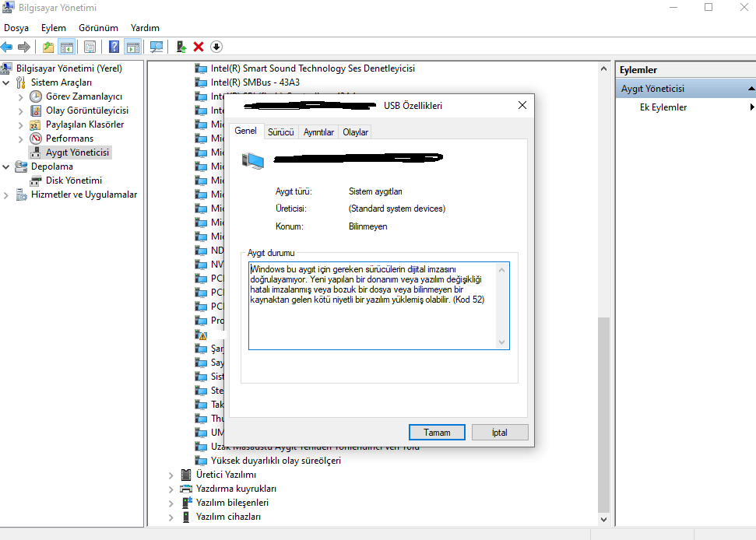756x540 pixels.
Task: Select Görev Zamanlayıcı clock icon
Action: point(36,96)
